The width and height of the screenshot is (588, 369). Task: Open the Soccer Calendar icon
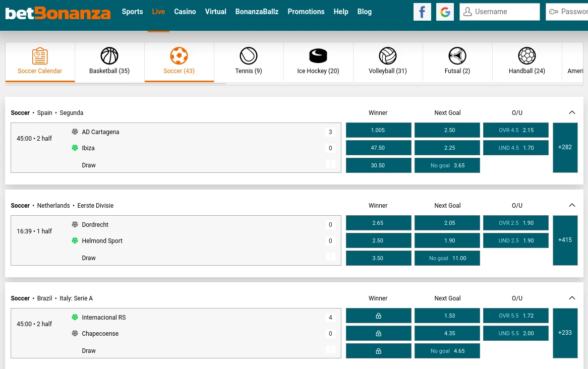tap(40, 56)
